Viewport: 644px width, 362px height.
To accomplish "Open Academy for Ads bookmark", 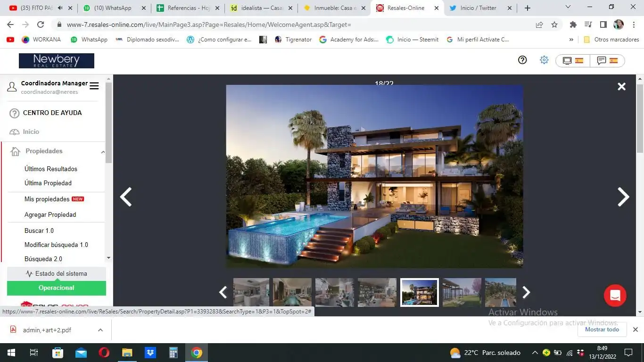I will (x=349, y=40).
